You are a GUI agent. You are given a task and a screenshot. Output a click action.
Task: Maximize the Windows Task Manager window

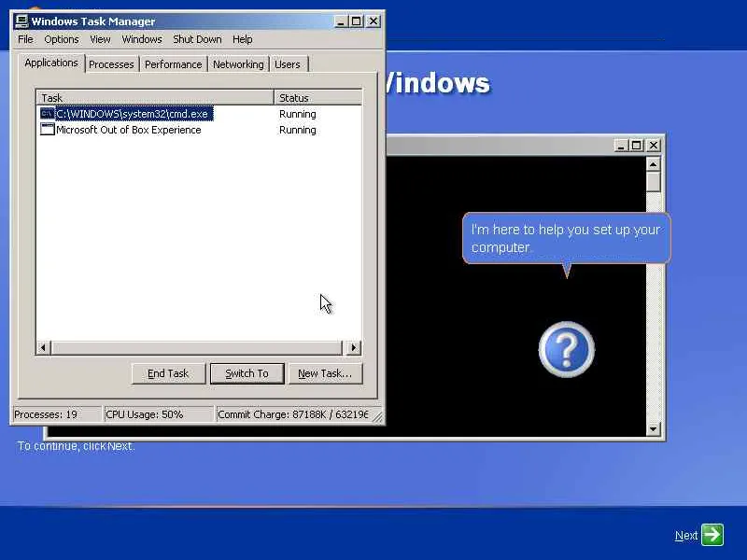coord(356,21)
